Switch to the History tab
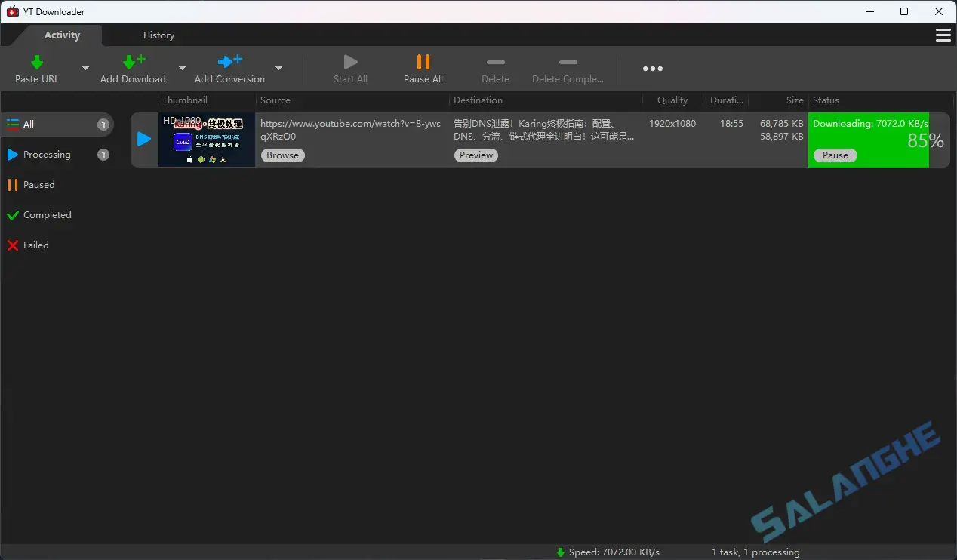The image size is (957, 560). tap(158, 35)
